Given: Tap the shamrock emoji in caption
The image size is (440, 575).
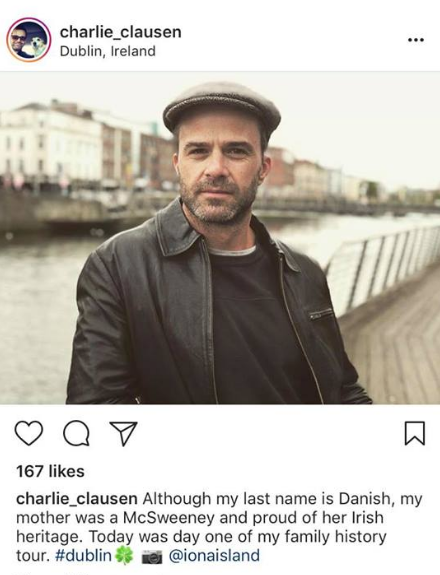Looking at the screenshot, I should pyautogui.click(x=124, y=556).
